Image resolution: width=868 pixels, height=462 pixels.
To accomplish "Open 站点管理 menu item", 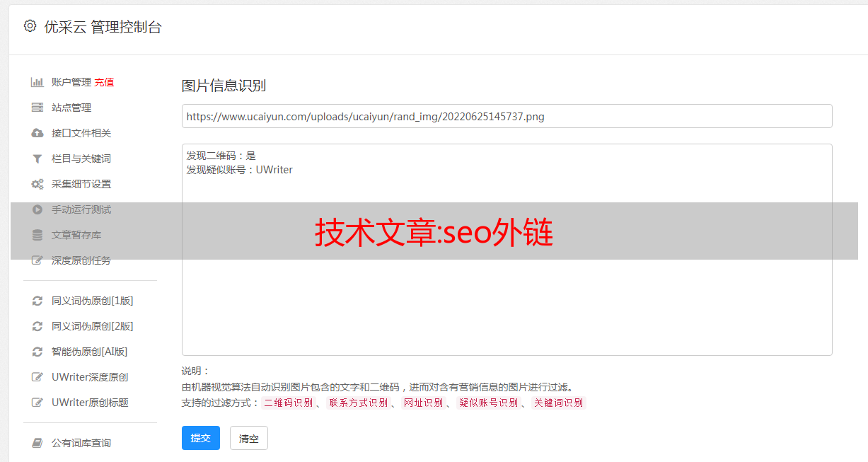I will click(71, 108).
